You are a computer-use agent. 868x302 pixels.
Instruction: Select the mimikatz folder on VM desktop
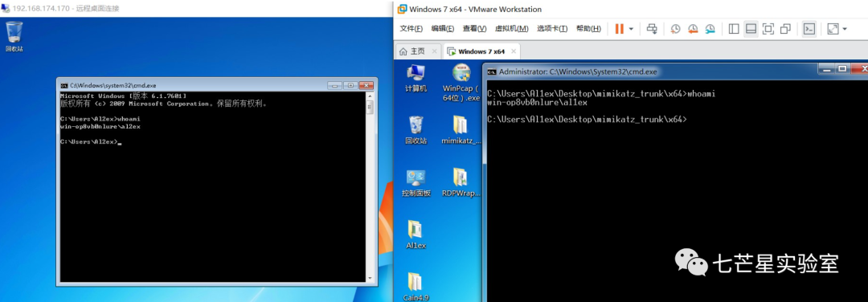click(x=461, y=130)
